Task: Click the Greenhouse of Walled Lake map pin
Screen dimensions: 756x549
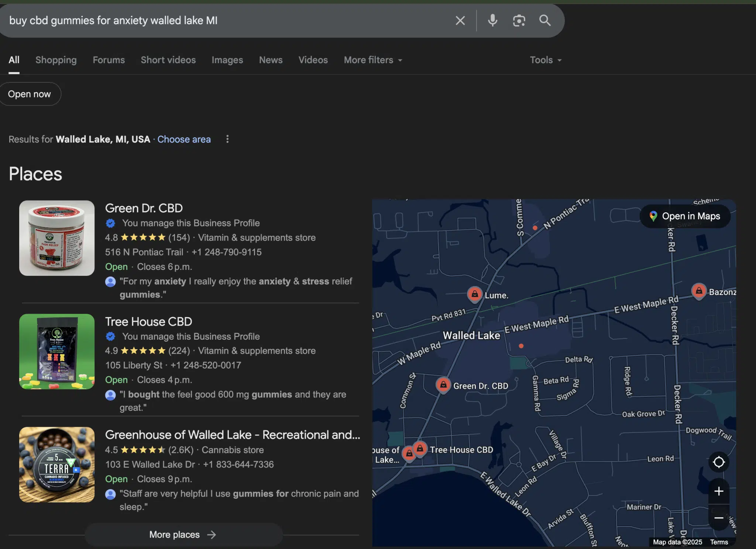Action: (x=409, y=453)
